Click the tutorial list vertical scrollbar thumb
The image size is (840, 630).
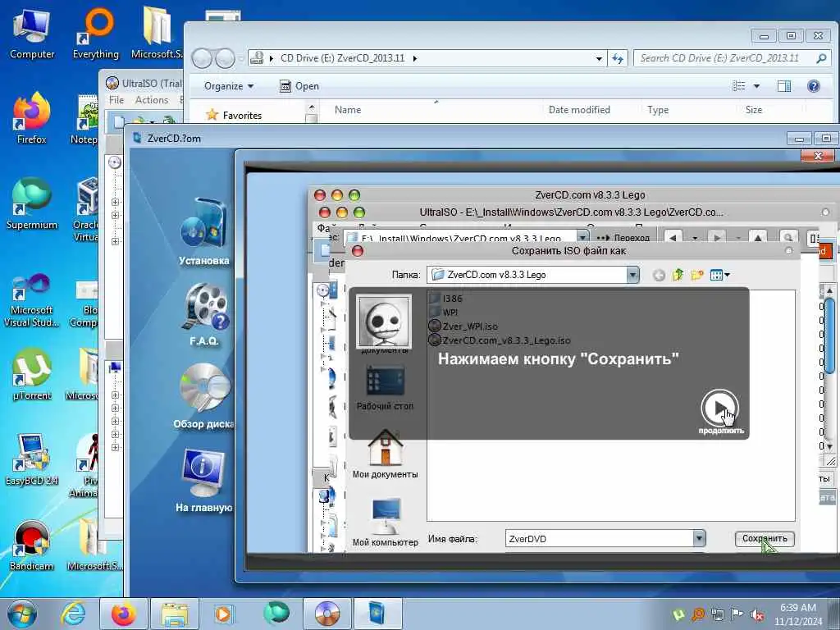tap(830, 335)
